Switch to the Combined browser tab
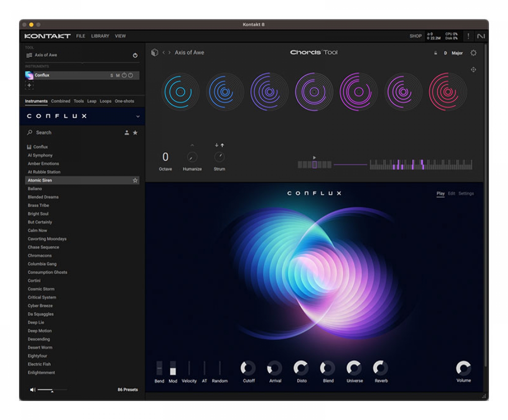This screenshot has width=508, height=420. [61, 101]
